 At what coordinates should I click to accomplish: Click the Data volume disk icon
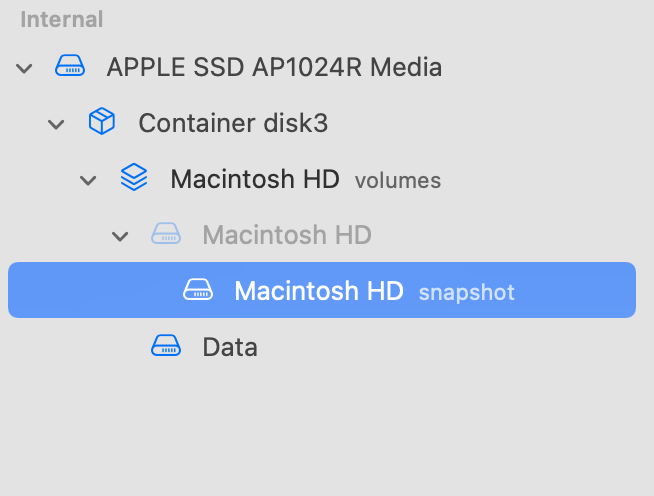pos(166,347)
